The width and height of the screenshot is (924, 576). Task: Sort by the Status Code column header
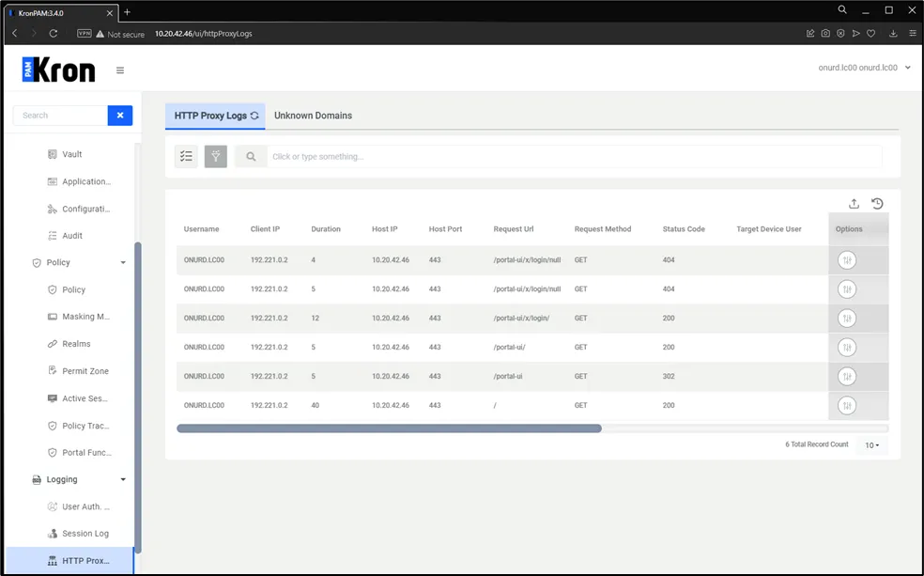tap(684, 228)
